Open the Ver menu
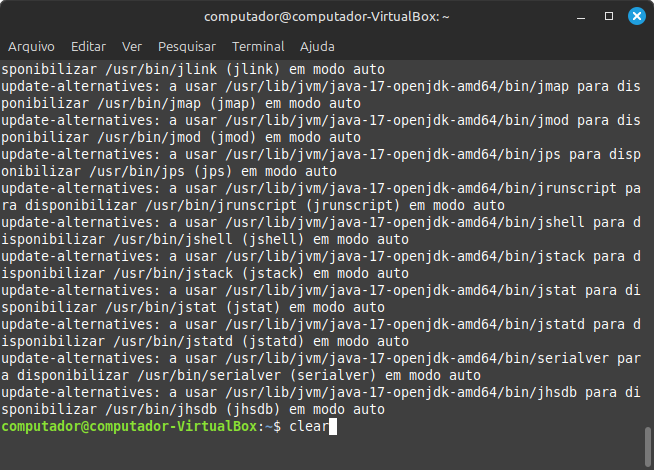This screenshot has height=470, width=654. (x=131, y=47)
